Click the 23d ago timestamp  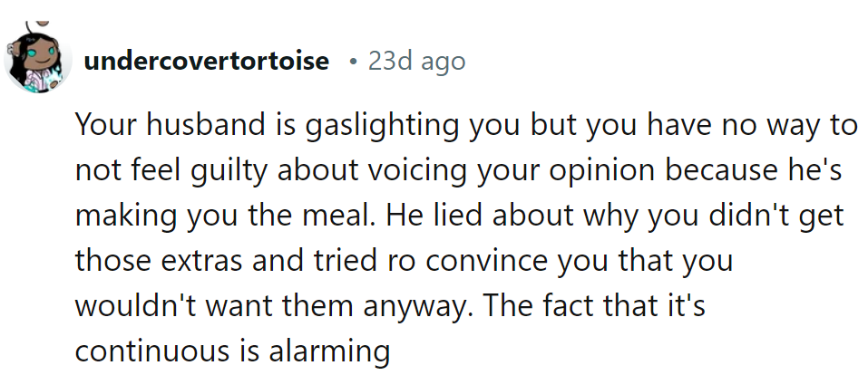[416, 62]
